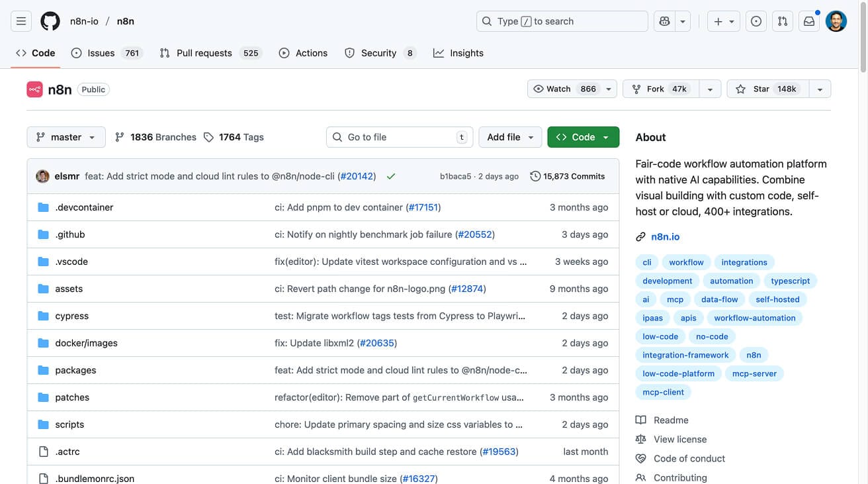Follow the n8n.io website link
This screenshot has width=868, height=484.
(x=665, y=236)
